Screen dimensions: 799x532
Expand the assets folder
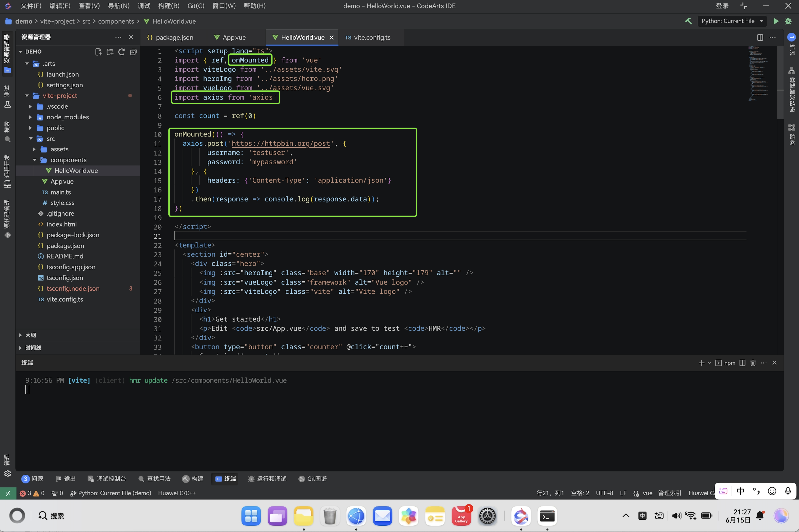(34, 149)
